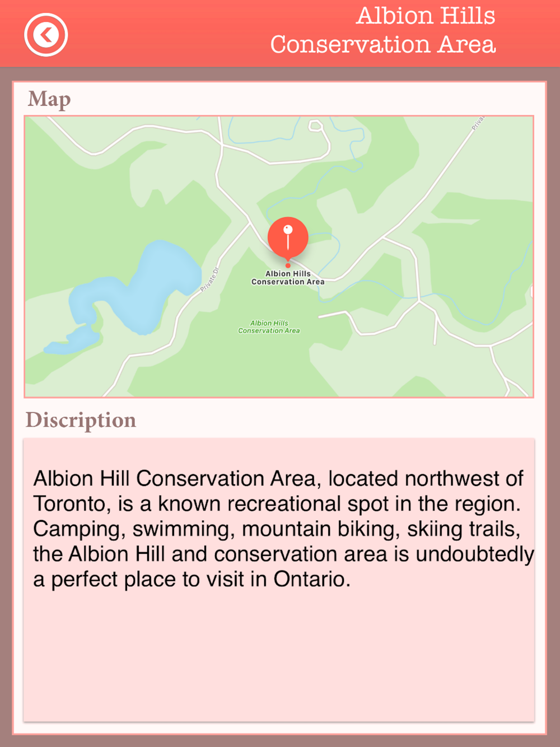This screenshot has height=747, width=560.
Task: Tap the word Ontario ending the description
Action: click(312, 579)
